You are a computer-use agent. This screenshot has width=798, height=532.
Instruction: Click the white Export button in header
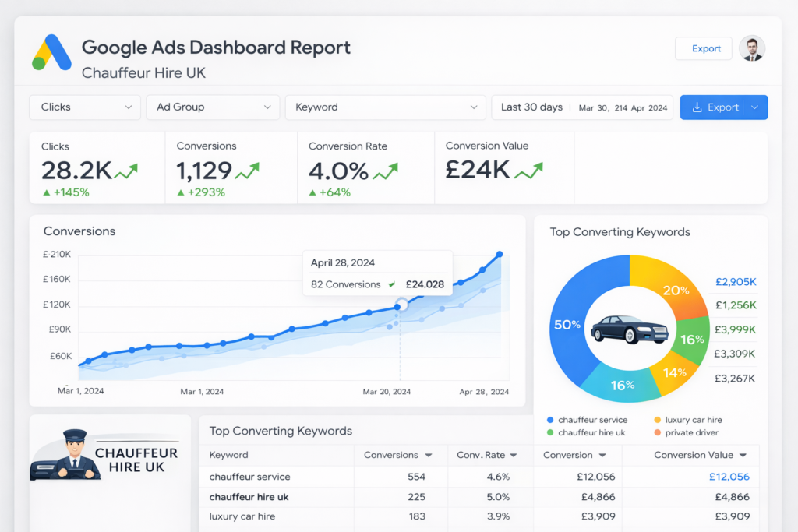coord(703,48)
